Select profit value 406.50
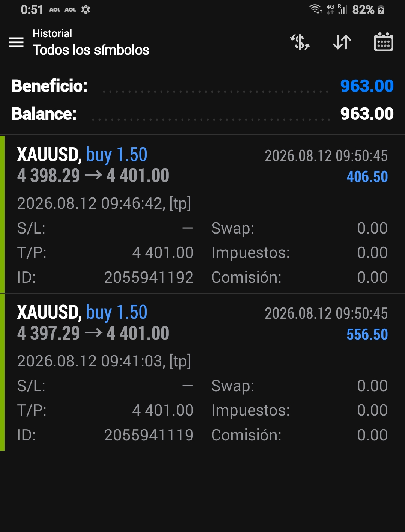 pos(367,177)
